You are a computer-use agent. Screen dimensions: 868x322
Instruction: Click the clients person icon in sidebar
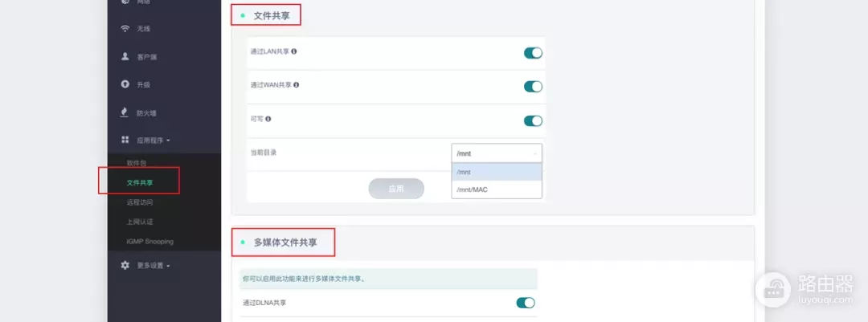(x=125, y=56)
